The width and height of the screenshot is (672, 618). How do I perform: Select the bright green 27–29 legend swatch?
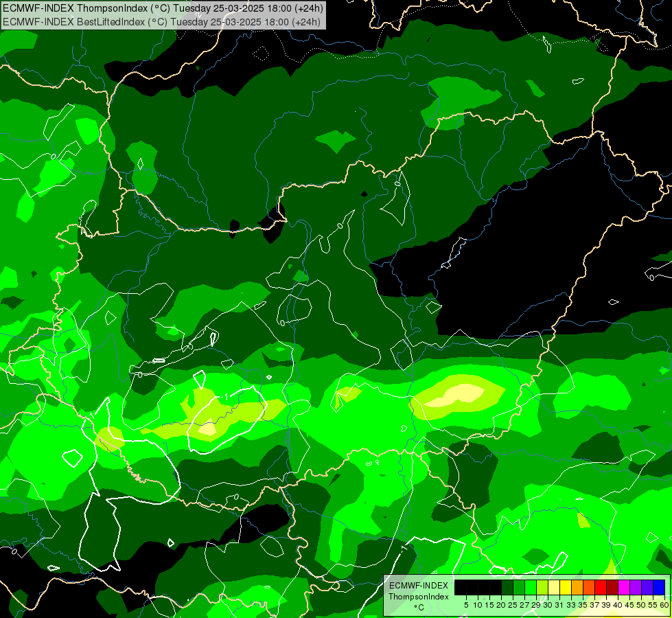[x=531, y=587]
